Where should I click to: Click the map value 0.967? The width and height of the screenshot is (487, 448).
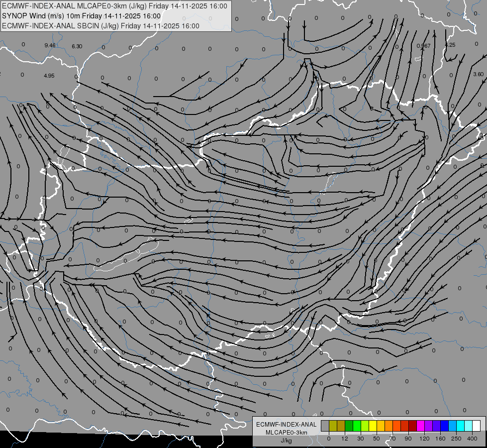(x=424, y=46)
